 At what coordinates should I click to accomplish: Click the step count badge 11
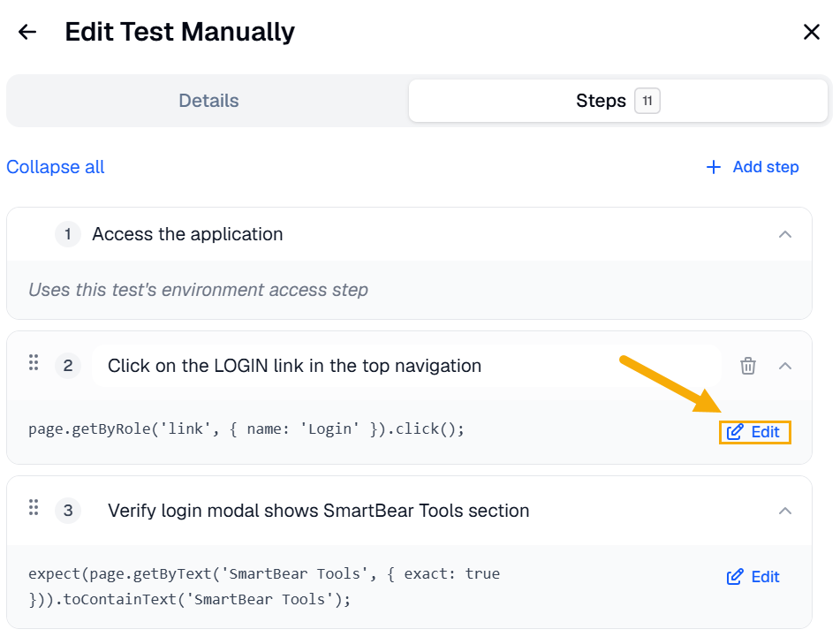(647, 101)
